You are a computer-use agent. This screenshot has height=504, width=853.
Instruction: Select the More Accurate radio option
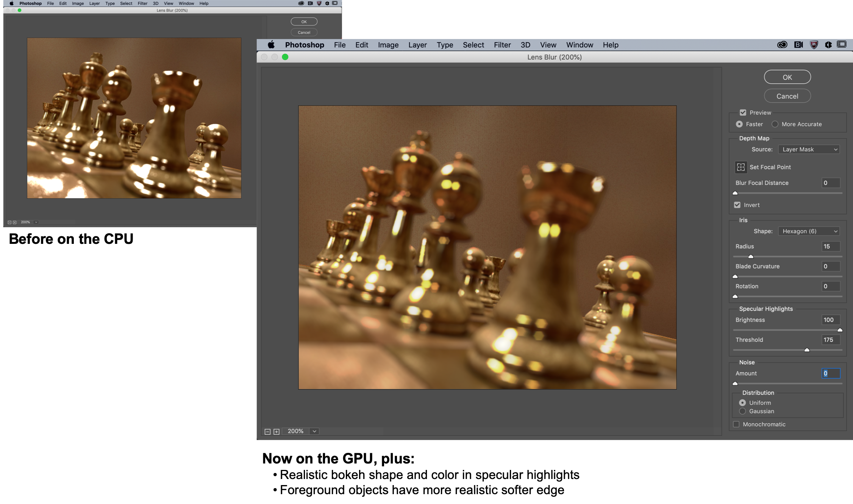[775, 124]
